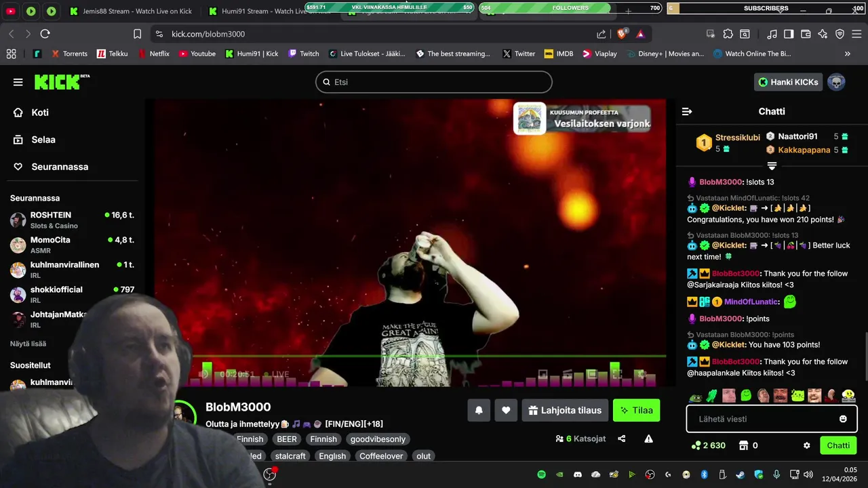Open Brave Shields icon in address bar

point(622,34)
